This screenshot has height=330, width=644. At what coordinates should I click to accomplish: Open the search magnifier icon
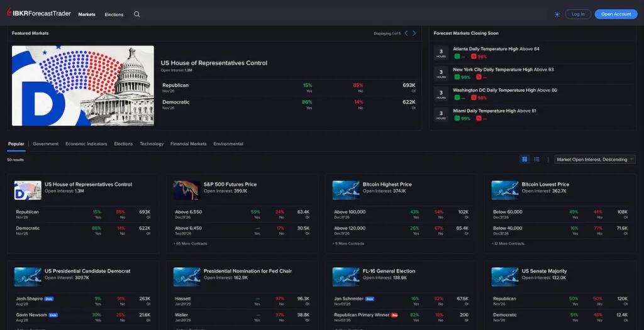click(x=137, y=14)
